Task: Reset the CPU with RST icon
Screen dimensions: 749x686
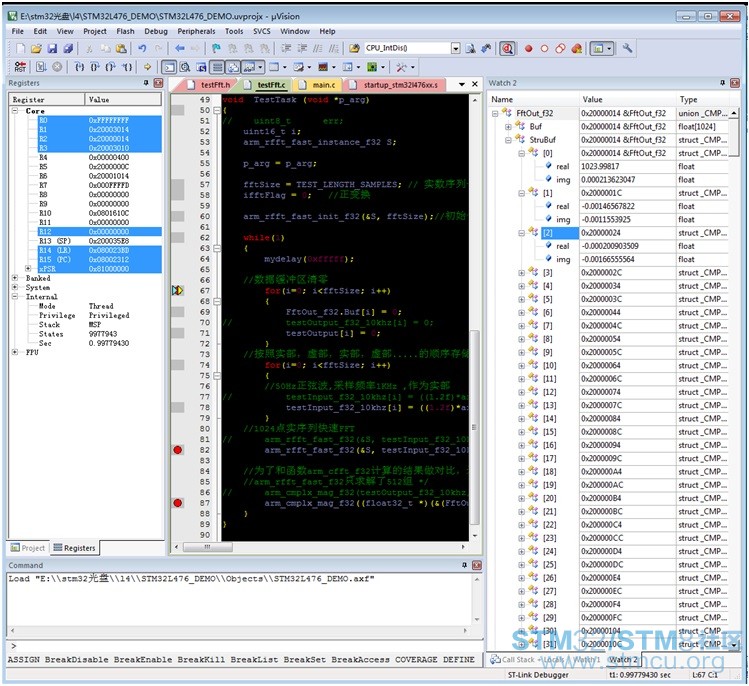Action: [x=20, y=67]
